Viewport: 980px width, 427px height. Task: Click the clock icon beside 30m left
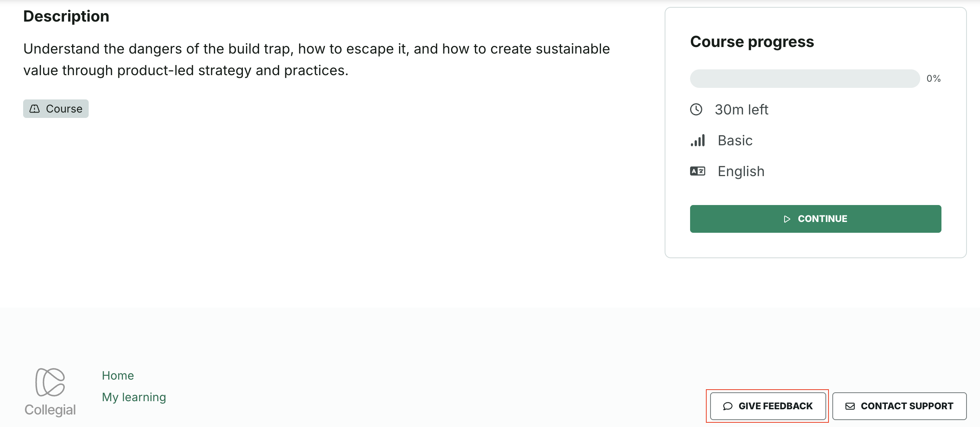tap(696, 109)
